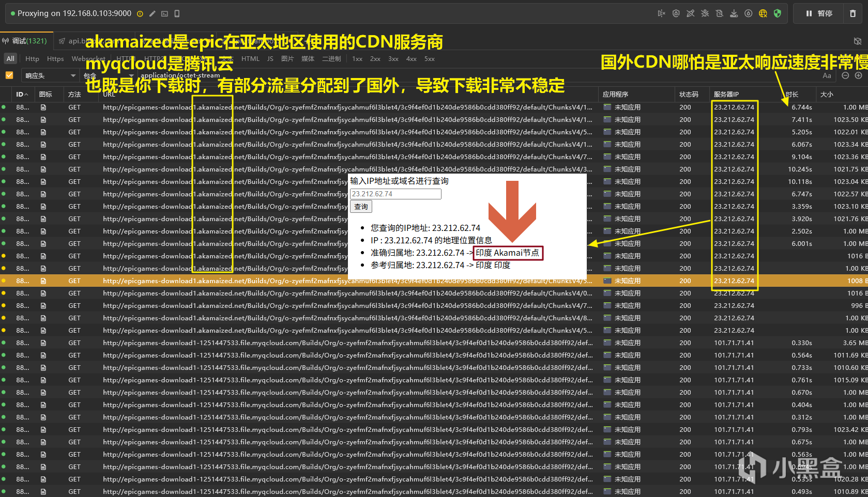The image size is (868, 497).
Task: Click the split mirror view toolbar icon
Action: pos(662,13)
